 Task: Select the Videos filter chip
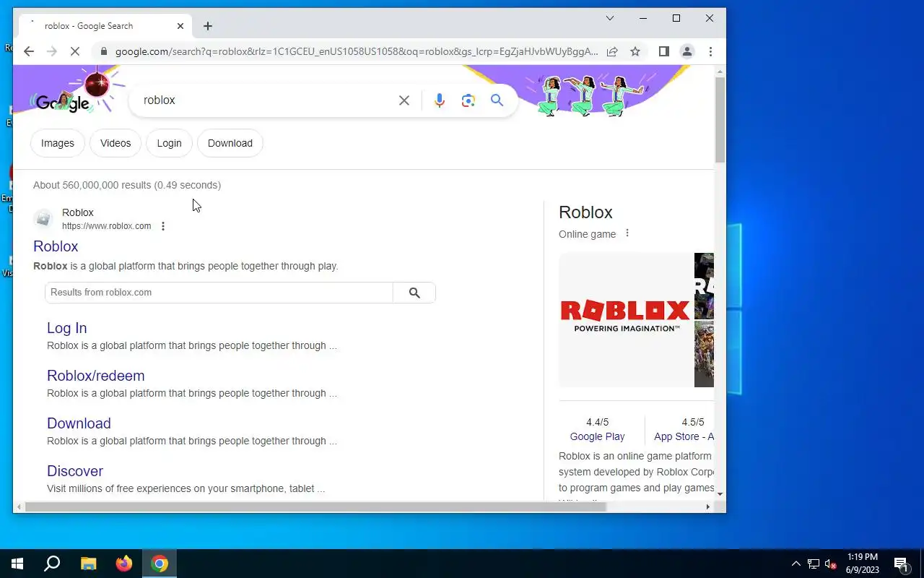(115, 143)
